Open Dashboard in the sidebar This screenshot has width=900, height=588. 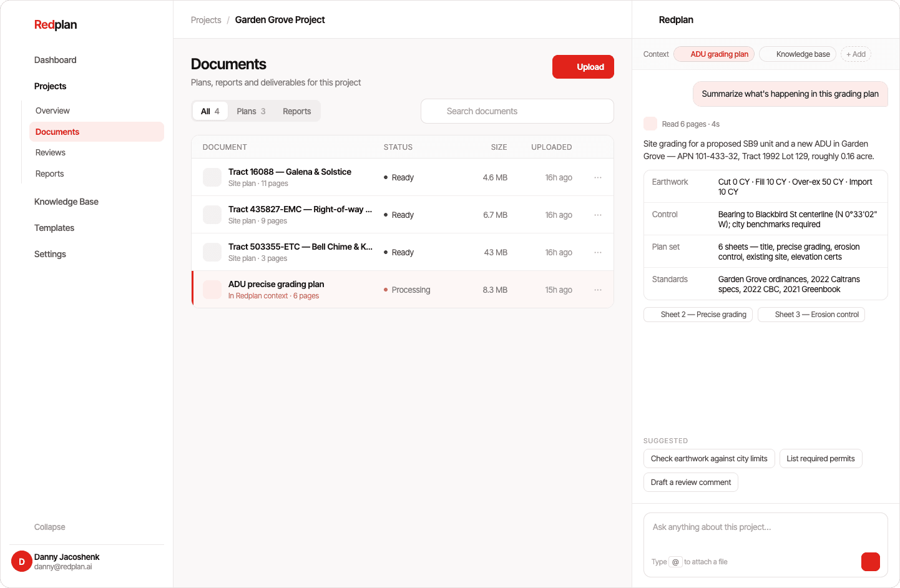pos(56,60)
